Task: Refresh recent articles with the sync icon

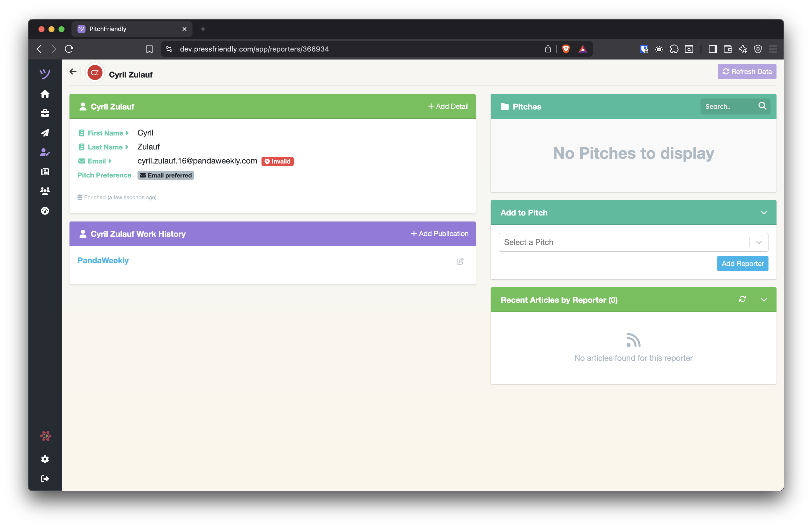Action: tap(742, 299)
